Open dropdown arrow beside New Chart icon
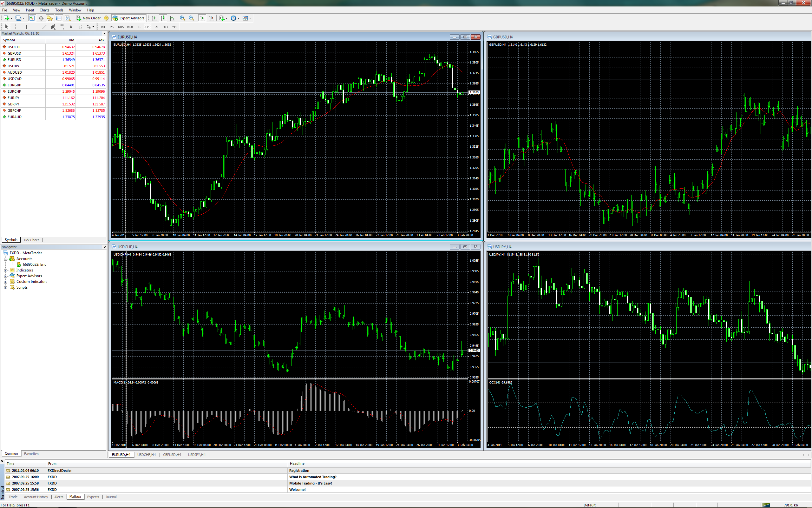This screenshot has width=812, height=508. pos(11,18)
